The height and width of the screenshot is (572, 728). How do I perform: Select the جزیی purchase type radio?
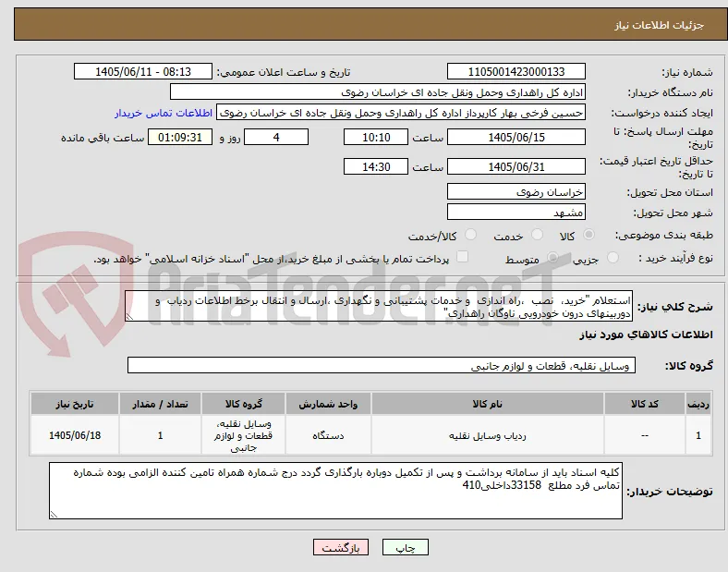613,258
